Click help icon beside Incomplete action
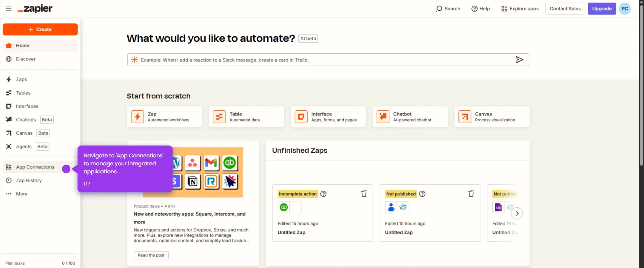Image resolution: width=644 pixels, height=268 pixels. pos(324,194)
